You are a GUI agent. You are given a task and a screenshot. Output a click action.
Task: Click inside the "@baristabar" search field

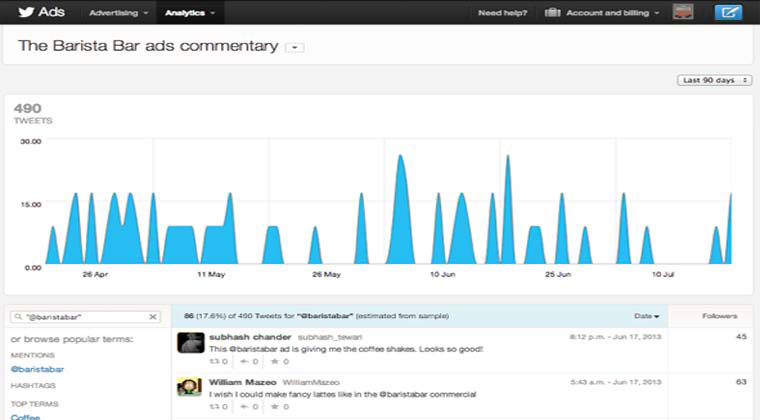pyautogui.click(x=85, y=317)
